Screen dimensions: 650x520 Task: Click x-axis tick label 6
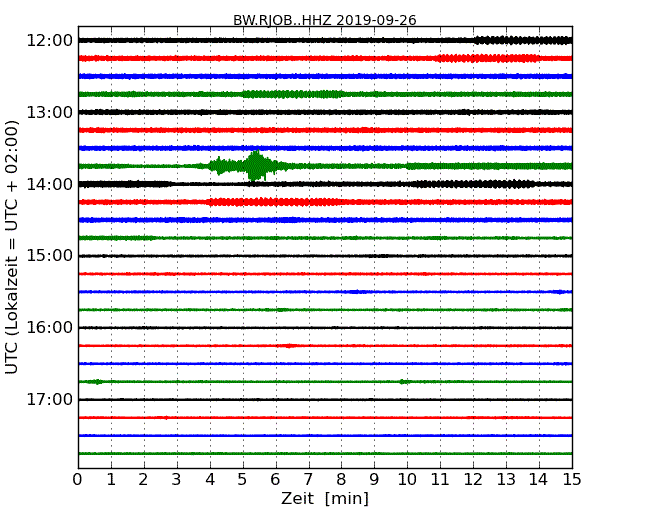pos(276,479)
